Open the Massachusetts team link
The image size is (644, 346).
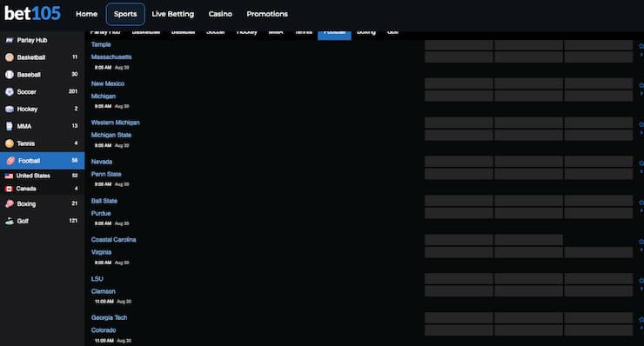coord(111,57)
